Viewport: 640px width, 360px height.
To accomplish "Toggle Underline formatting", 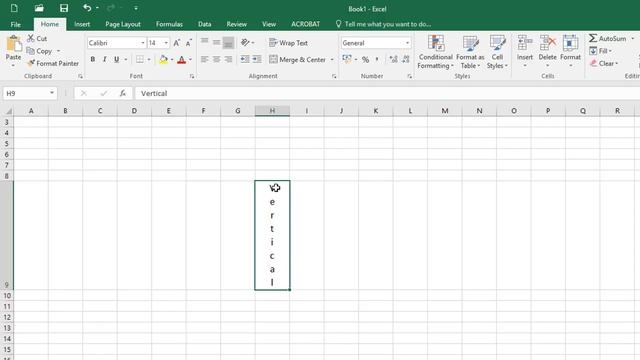I will point(117,60).
